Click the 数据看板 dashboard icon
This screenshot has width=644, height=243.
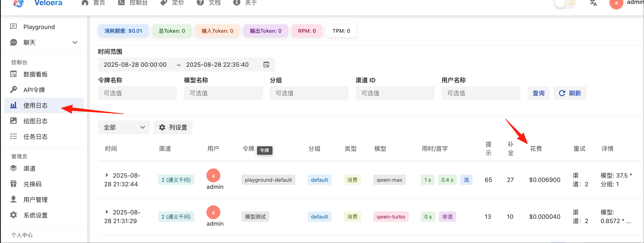pos(13,74)
